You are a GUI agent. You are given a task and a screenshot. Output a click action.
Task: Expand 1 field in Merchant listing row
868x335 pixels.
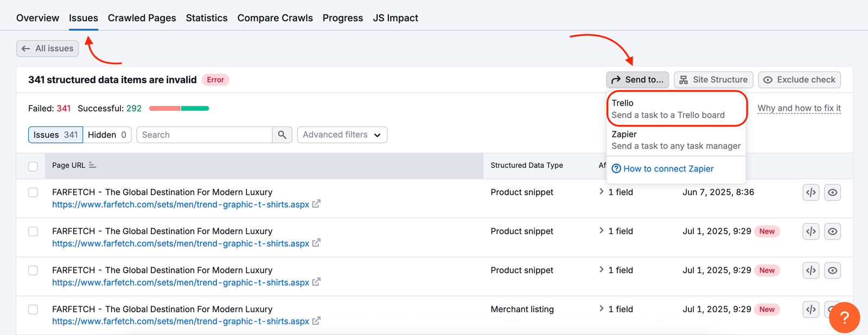click(x=616, y=309)
